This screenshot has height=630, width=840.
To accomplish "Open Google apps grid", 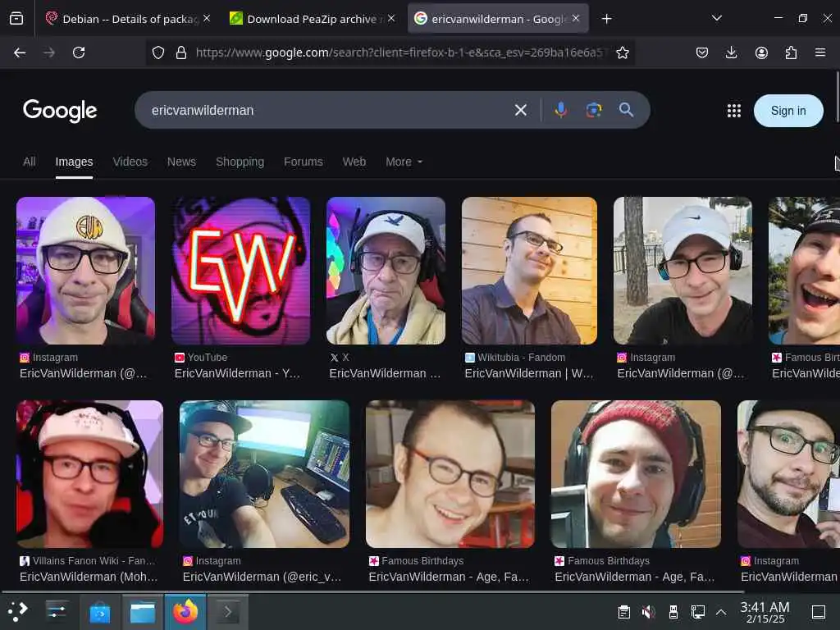I will coord(734,111).
